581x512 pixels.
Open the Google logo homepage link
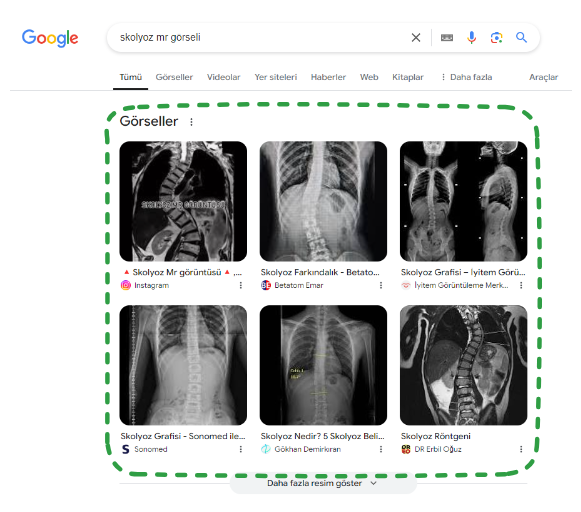pyautogui.click(x=50, y=38)
